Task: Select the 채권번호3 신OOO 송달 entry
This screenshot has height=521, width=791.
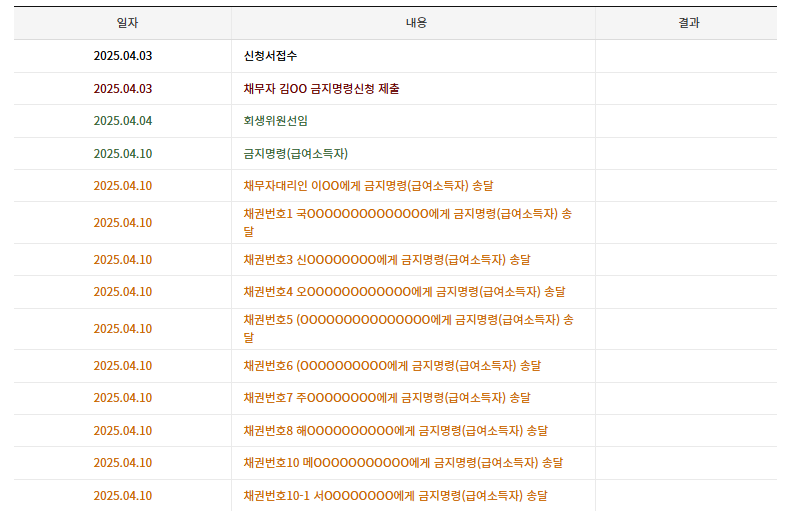Action: pos(387,260)
